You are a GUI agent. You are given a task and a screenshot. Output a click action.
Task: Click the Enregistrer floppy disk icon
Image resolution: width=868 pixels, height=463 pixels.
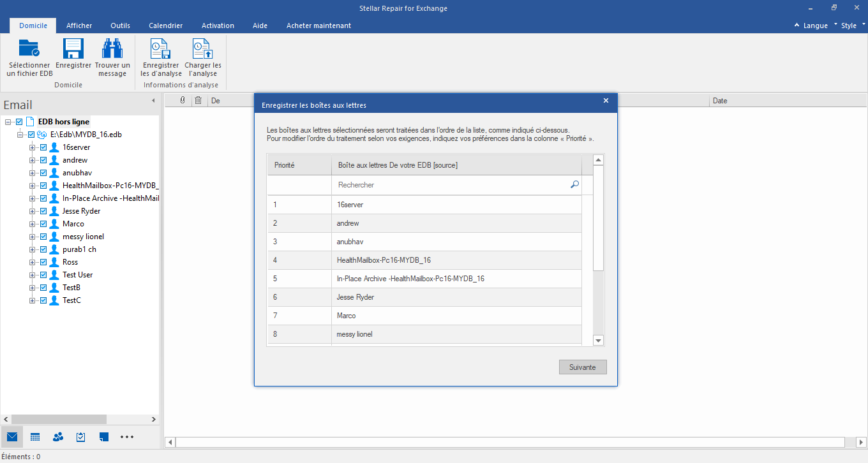point(73,48)
